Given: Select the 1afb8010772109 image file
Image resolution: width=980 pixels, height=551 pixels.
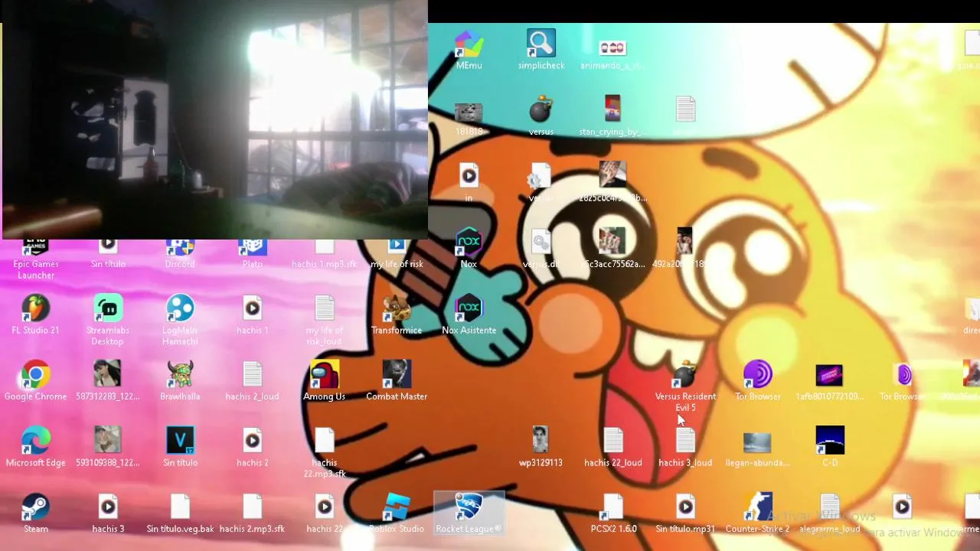Looking at the screenshot, I should (830, 381).
